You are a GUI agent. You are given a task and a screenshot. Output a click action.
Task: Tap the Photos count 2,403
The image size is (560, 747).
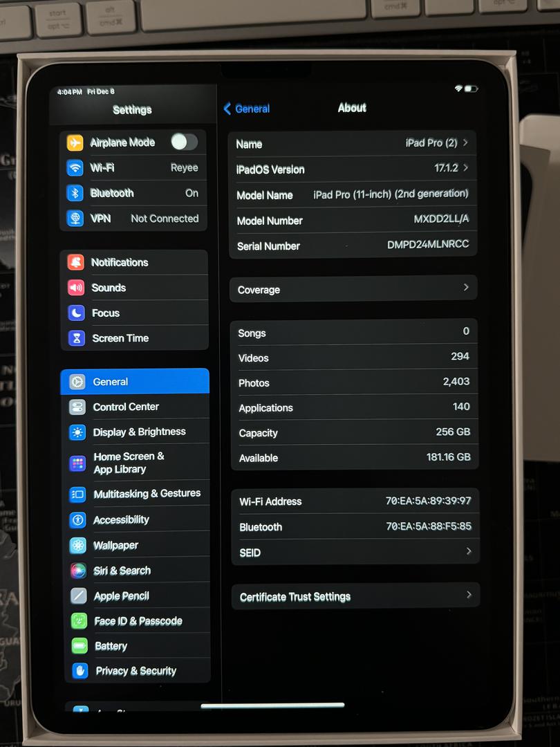tap(456, 381)
